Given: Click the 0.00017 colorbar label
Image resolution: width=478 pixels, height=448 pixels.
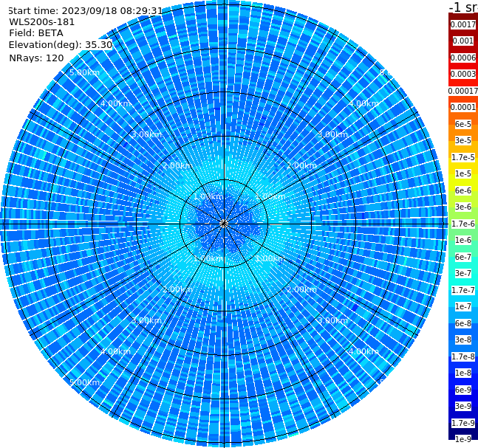Looking at the screenshot, I should (x=463, y=91).
